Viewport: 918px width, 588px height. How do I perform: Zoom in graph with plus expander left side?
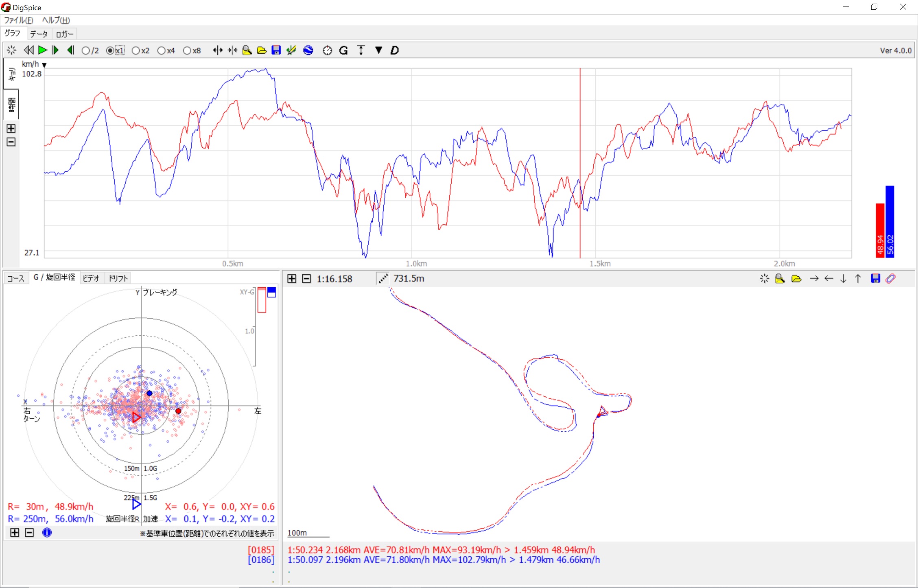(x=11, y=129)
